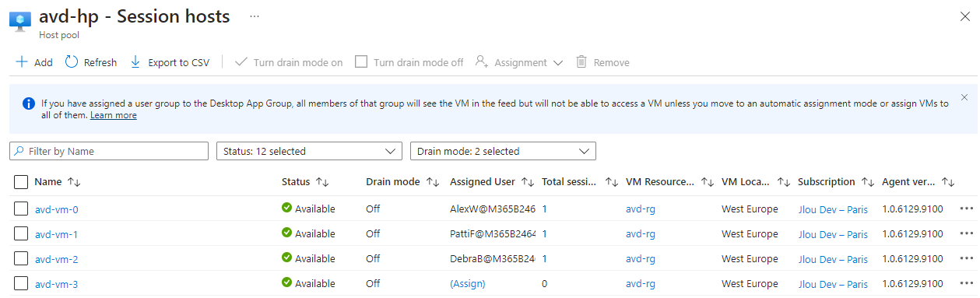The image size is (980, 298).
Task: Focus the Filter by Name field
Action: [109, 151]
